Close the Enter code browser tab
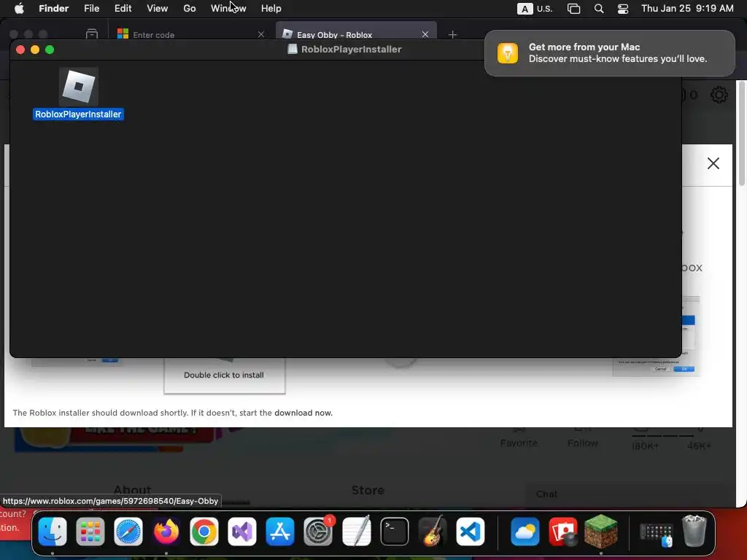This screenshot has height=560, width=747. tap(261, 35)
